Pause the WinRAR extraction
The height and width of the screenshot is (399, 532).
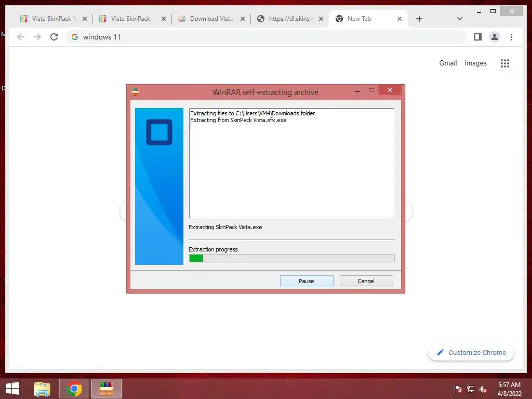click(x=307, y=281)
